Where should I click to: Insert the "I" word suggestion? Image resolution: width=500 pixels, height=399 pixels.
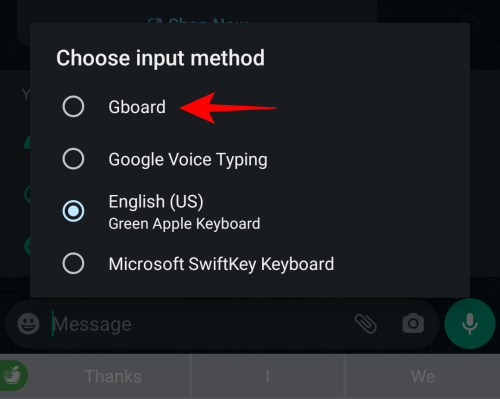pyautogui.click(x=267, y=376)
